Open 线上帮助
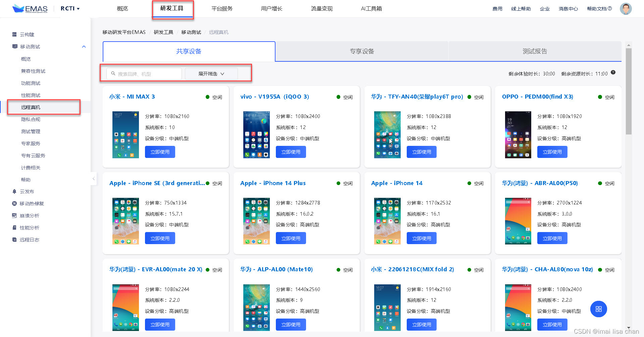 (x=521, y=9)
